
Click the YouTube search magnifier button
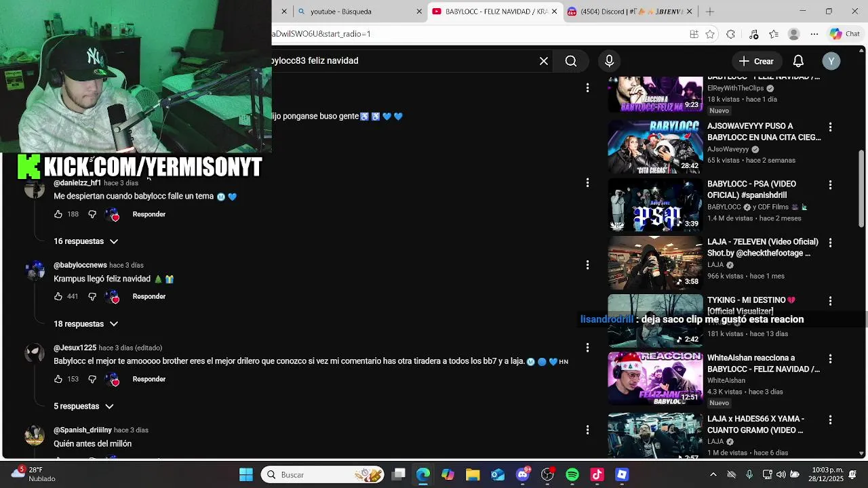pos(571,61)
